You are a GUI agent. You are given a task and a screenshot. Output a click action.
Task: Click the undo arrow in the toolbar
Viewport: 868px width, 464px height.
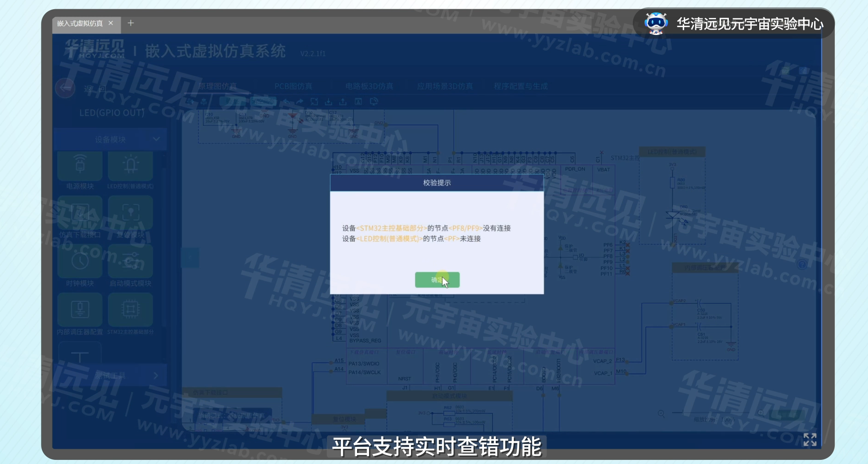pos(286,102)
